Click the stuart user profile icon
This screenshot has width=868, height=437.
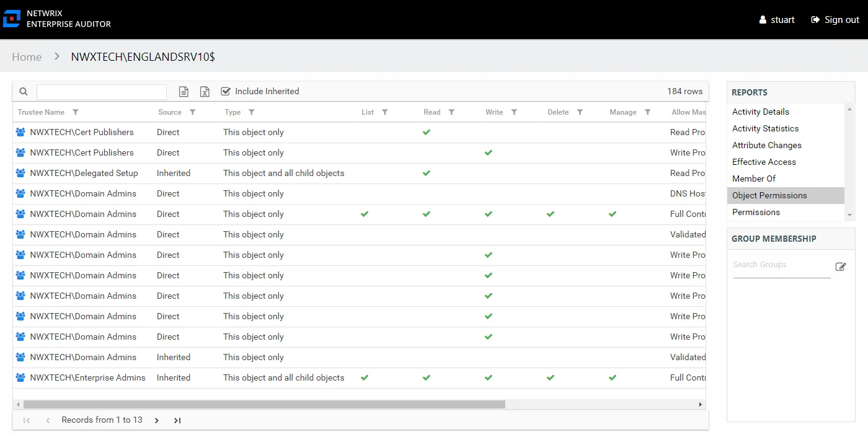click(763, 20)
